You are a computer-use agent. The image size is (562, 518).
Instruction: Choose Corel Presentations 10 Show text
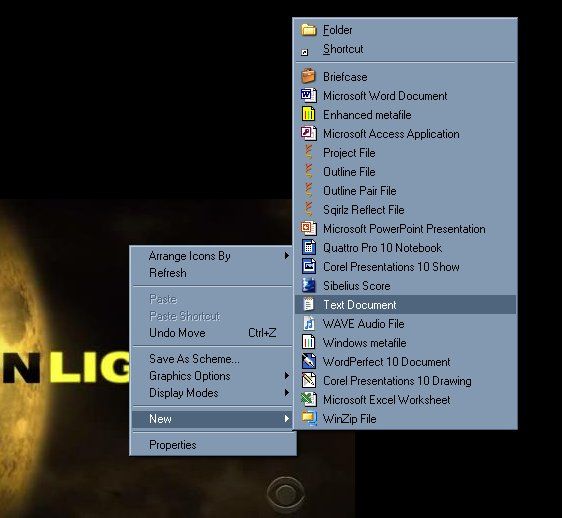tap(391, 267)
